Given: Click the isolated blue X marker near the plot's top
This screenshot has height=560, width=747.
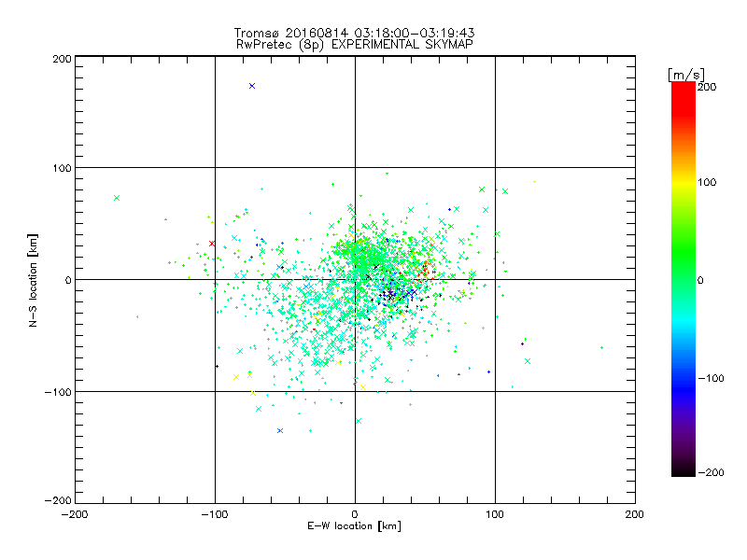Looking at the screenshot, I should tap(252, 86).
